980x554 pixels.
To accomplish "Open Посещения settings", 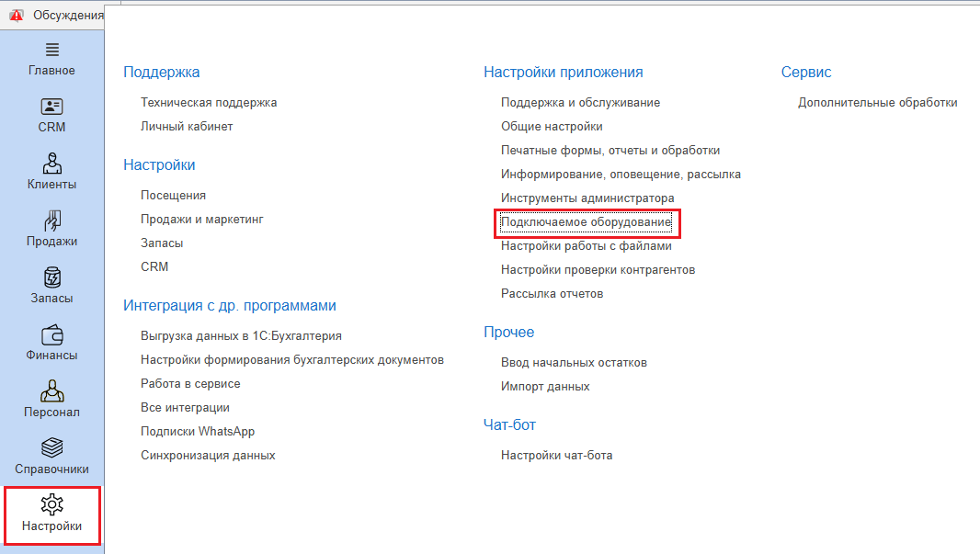I will point(173,196).
